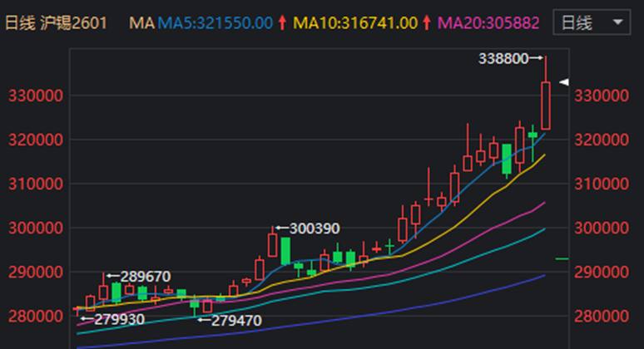Click the white current-price triangle marker

pos(563,81)
